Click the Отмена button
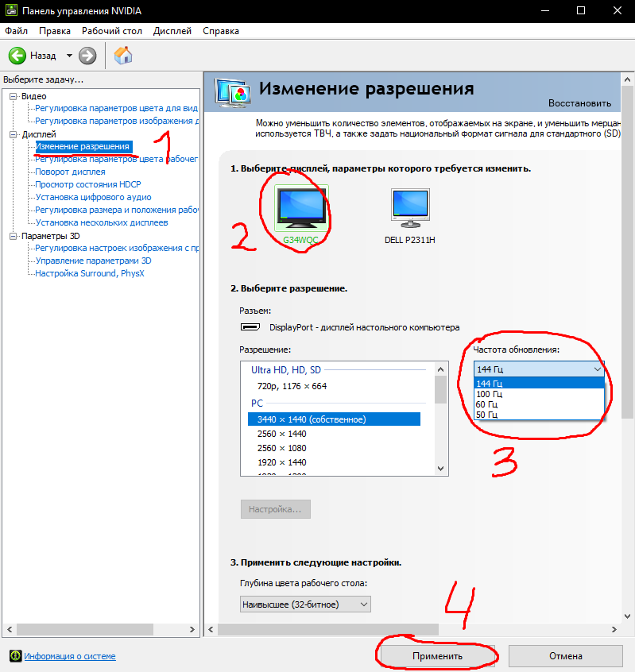This screenshot has height=672, width=635. 563,656
